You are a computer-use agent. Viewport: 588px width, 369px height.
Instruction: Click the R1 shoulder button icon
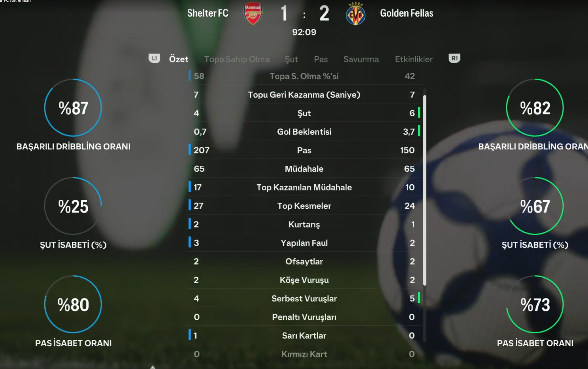point(454,58)
